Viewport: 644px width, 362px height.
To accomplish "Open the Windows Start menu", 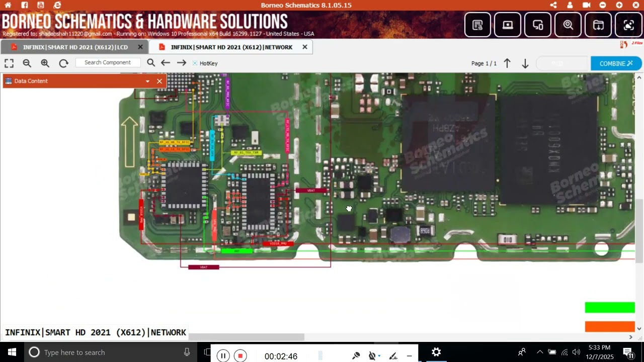I will (12, 352).
